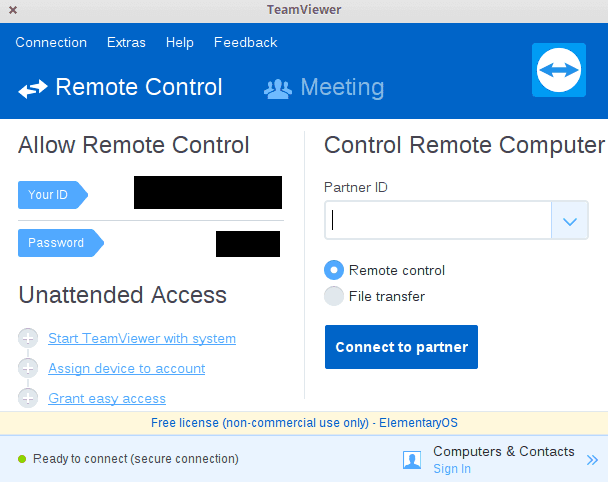Click plus icon beside Assign device to account
Image resolution: width=608 pixels, height=482 pixels.
point(28,368)
